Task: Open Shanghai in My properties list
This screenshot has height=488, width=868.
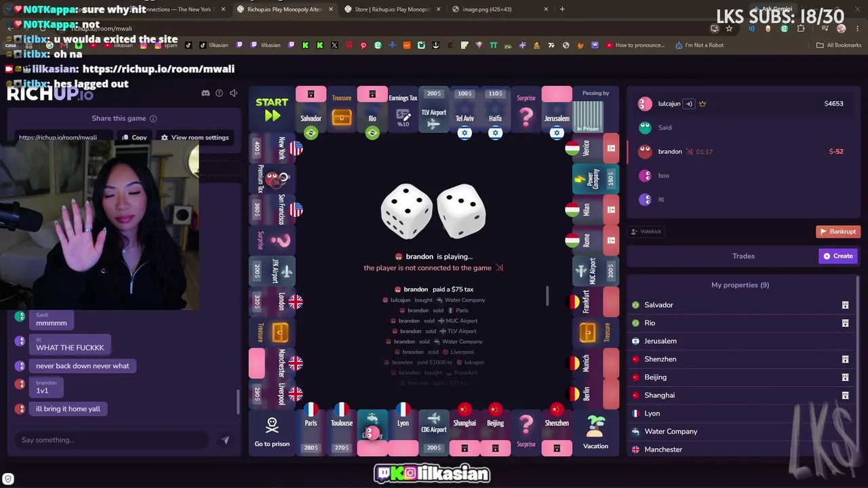Action: point(741,395)
